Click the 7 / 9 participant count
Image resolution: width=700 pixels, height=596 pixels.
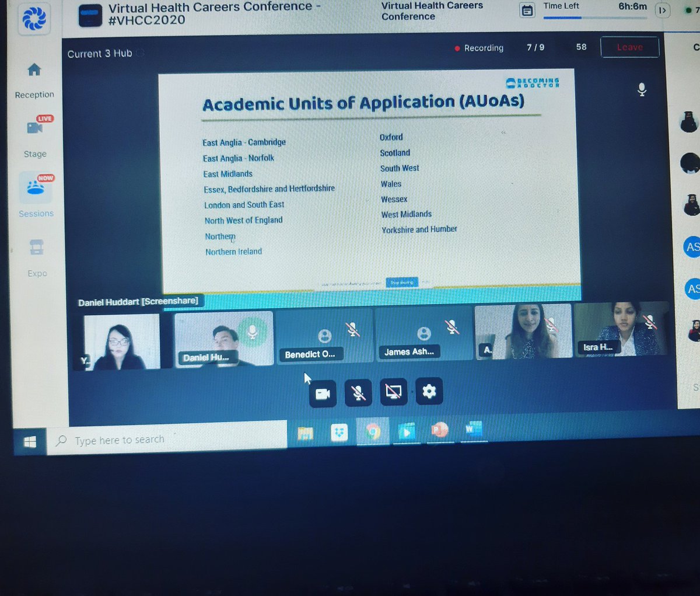(x=535, y=47)
